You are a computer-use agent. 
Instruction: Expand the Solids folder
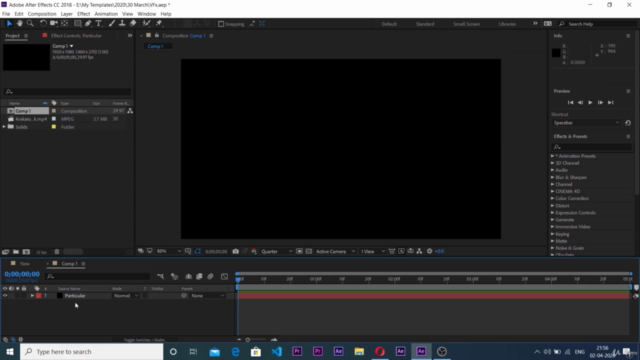[x=4, y=127]
